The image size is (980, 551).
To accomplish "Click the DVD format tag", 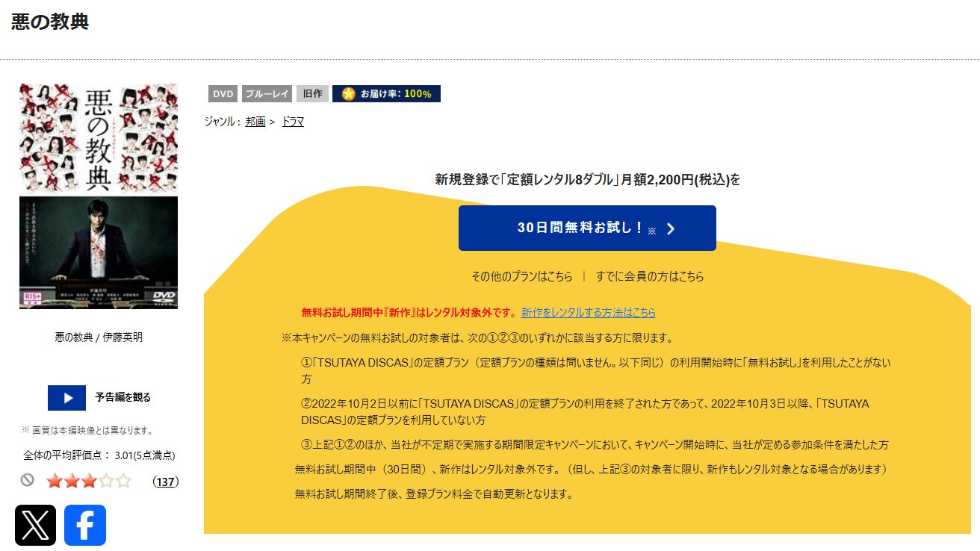I will 223,94.
